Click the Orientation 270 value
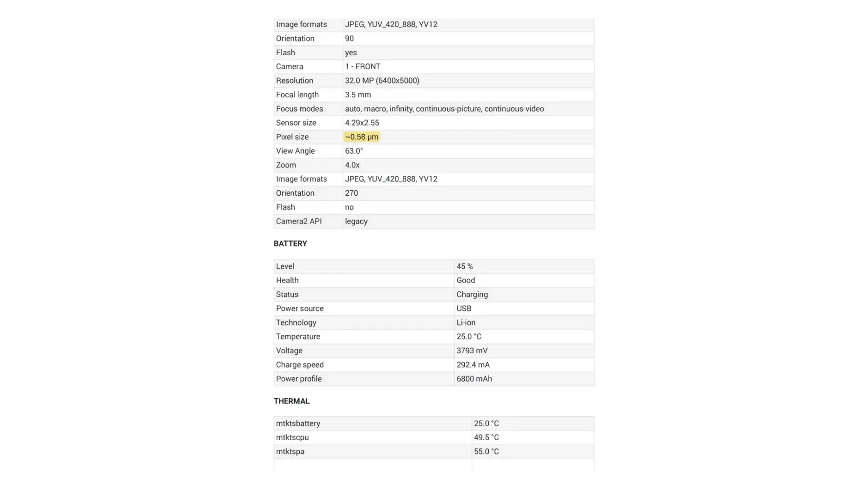This screenshot has height=488, width=868. coord(351,193)
